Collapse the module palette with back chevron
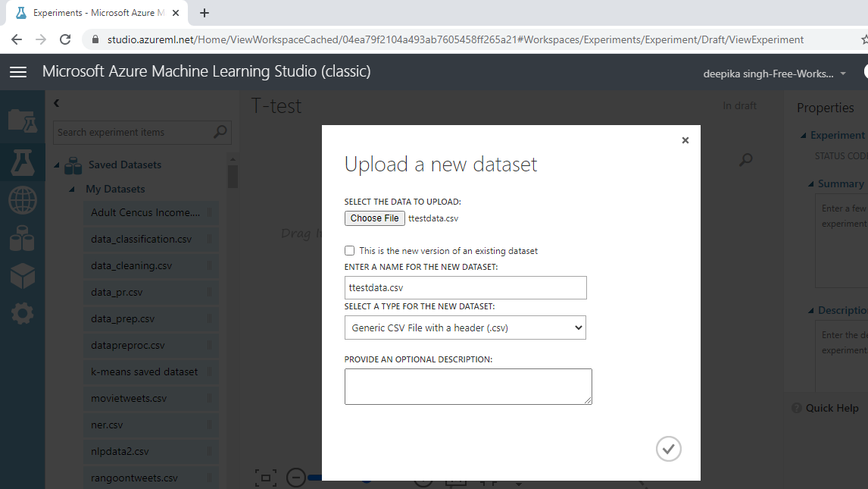This screenshot has width=868, height=489. (x=57, y=103)
